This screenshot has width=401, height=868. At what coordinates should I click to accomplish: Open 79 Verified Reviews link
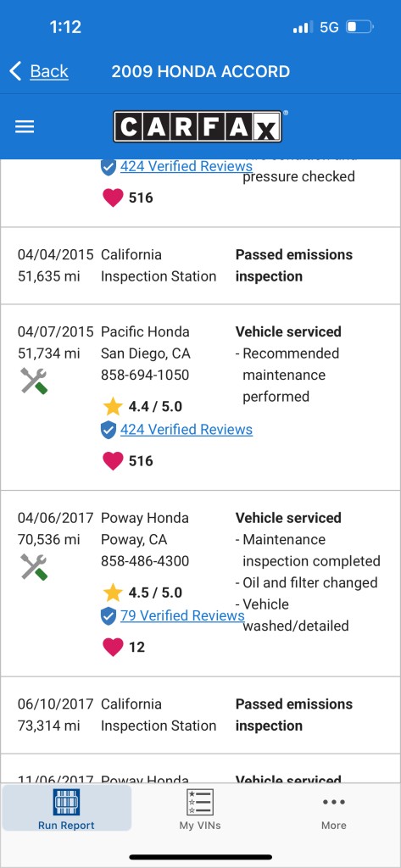coord(182,615)
